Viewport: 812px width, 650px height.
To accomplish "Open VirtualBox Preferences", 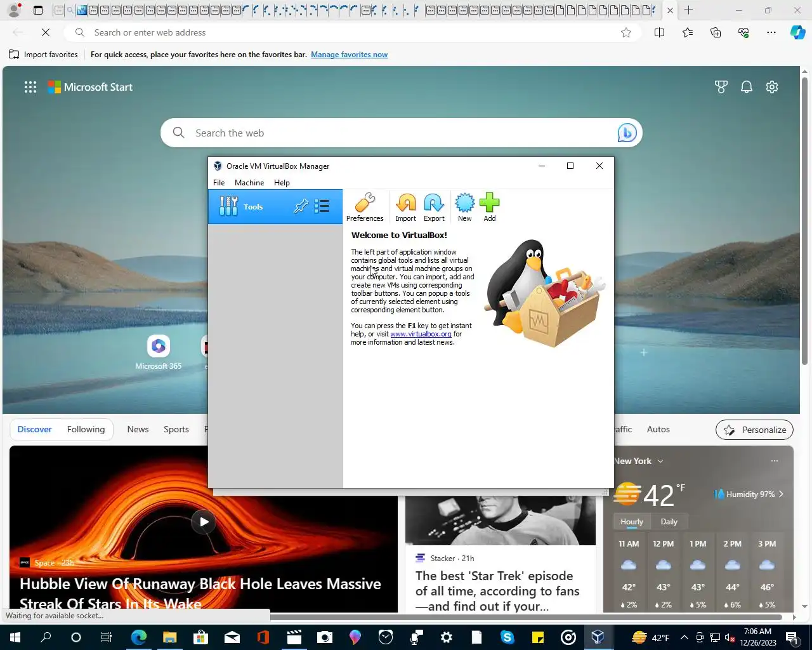I will click(365, 207).
